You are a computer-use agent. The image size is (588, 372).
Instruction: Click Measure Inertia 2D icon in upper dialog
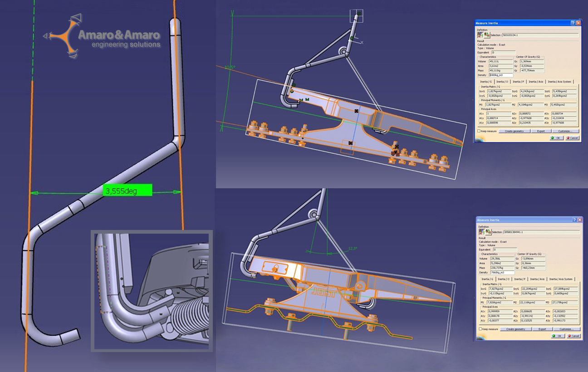click(486, 34)
